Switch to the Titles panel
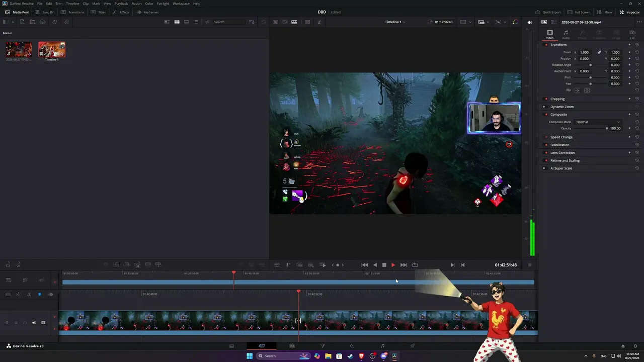Screen dimensions: 644x362 (x=98, y=12)
